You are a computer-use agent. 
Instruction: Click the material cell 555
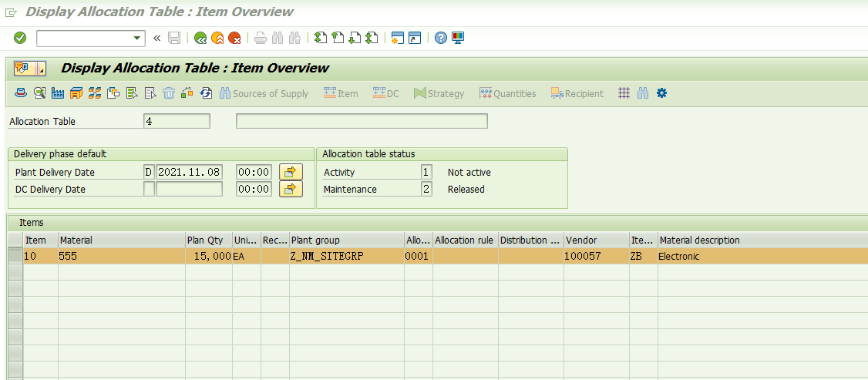122,256
